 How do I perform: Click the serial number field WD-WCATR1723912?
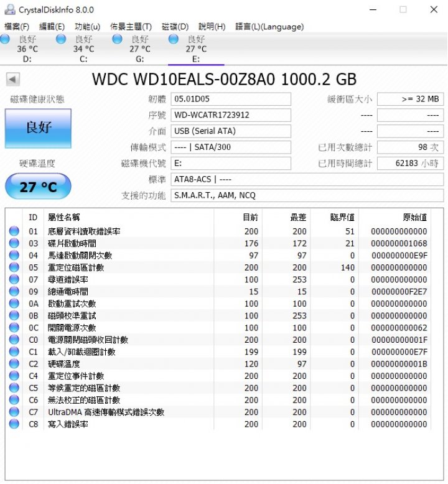coord(231,115)
